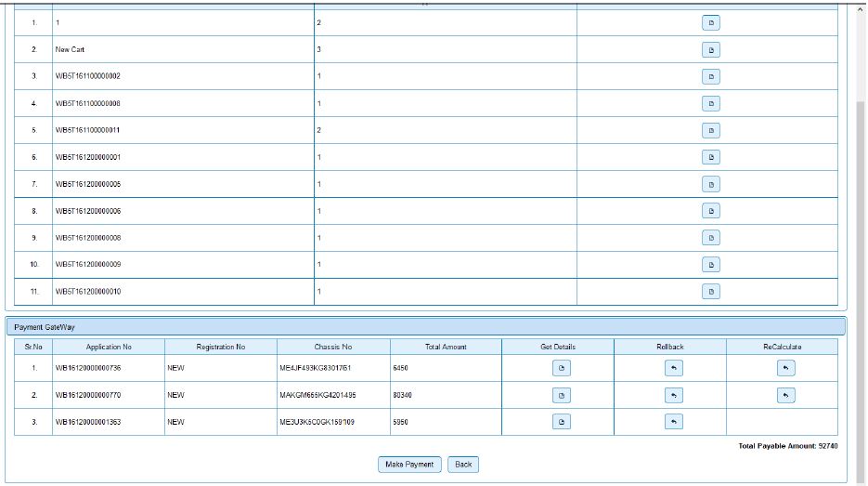Select application number WB16120000000770
Viewport: 868px width, 486px height.
88,395
